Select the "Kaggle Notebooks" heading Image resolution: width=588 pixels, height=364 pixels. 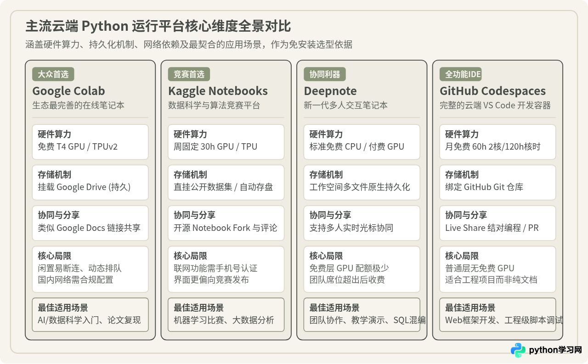point(218,91)
